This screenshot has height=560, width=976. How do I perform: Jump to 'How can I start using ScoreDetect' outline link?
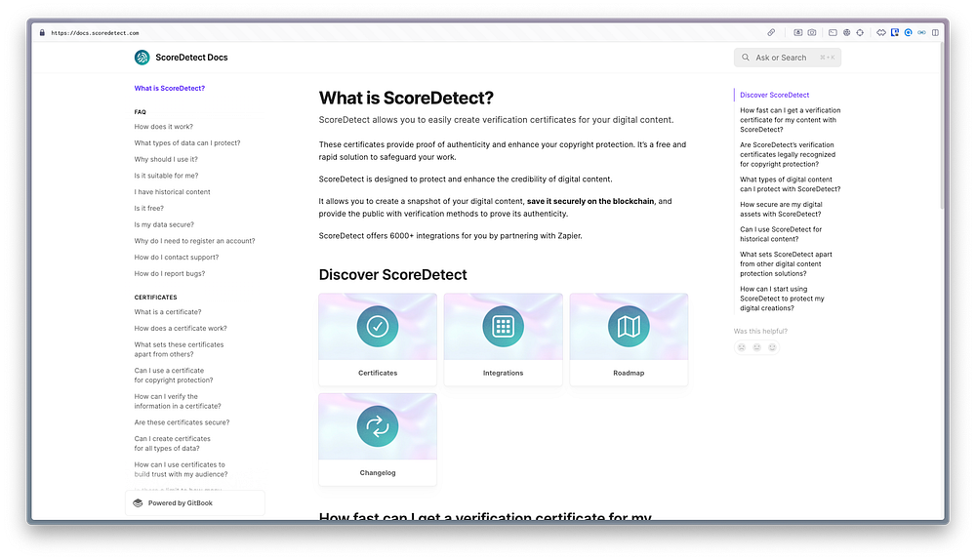782,299
